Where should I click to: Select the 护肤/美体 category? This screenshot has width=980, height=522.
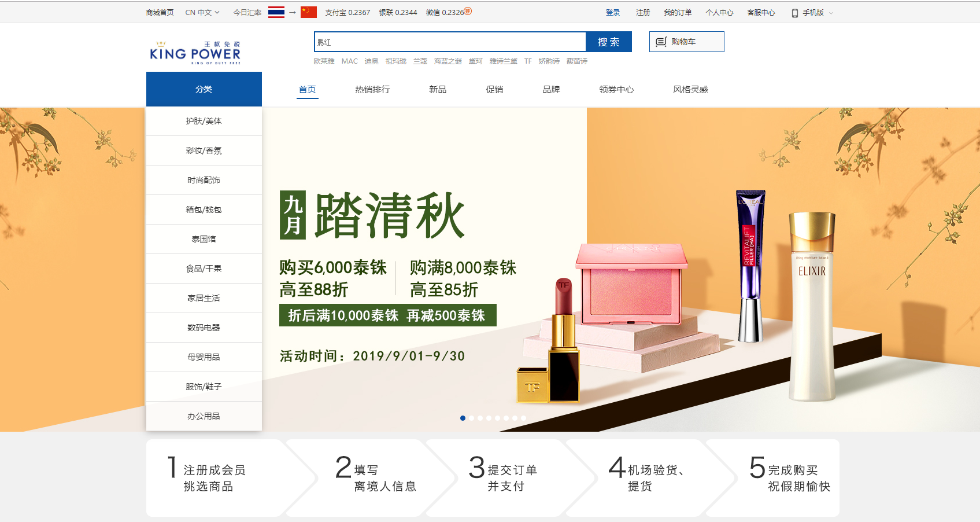point(204,121)
